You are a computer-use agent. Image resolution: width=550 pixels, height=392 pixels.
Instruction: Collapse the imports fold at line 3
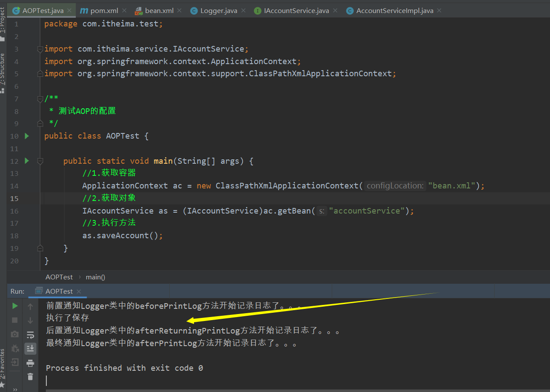(x=40, y=49)
